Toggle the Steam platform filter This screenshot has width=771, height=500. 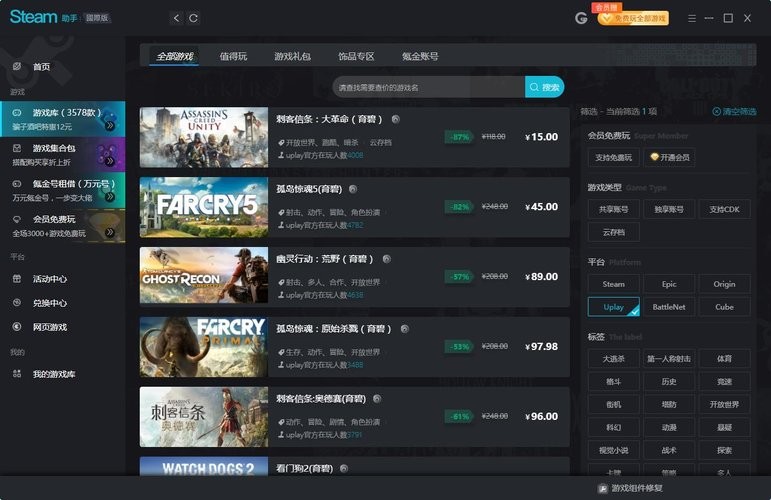click(614, 284)
